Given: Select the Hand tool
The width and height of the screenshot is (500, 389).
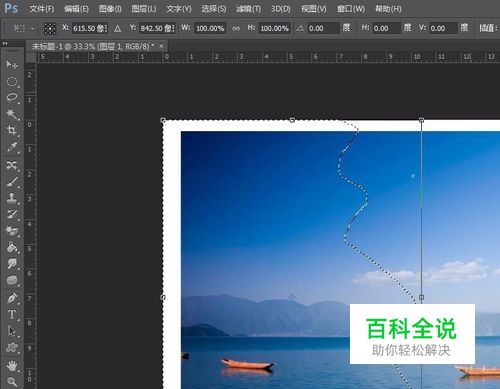Looking at the screenshot, I should click(12, 366).
